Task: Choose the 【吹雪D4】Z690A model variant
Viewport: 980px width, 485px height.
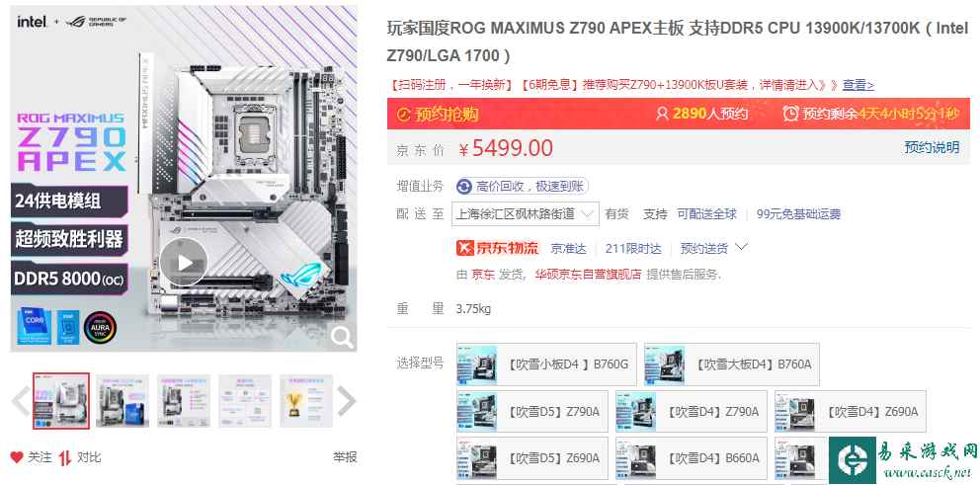Action: coord(851,411)
